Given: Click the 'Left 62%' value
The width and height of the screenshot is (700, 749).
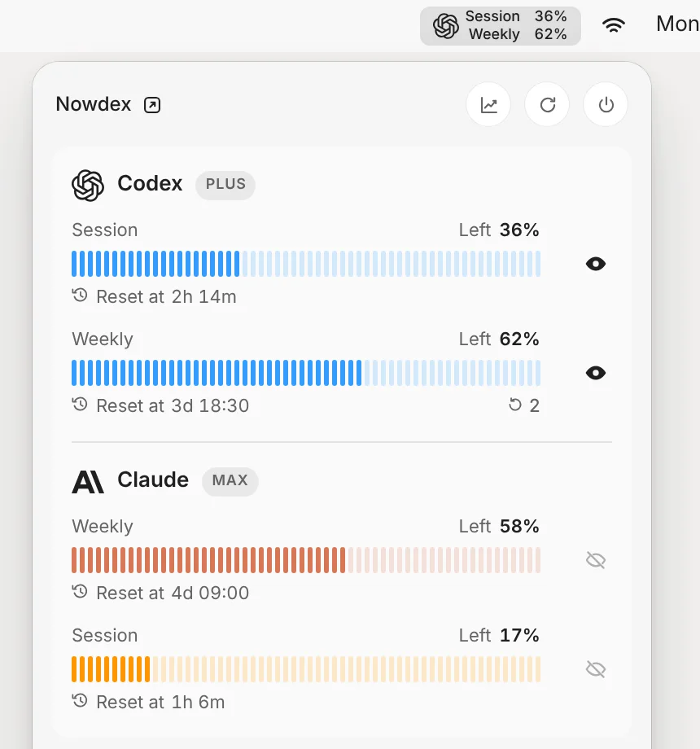Looking at the screenshot, I should (x=499, y=339).
